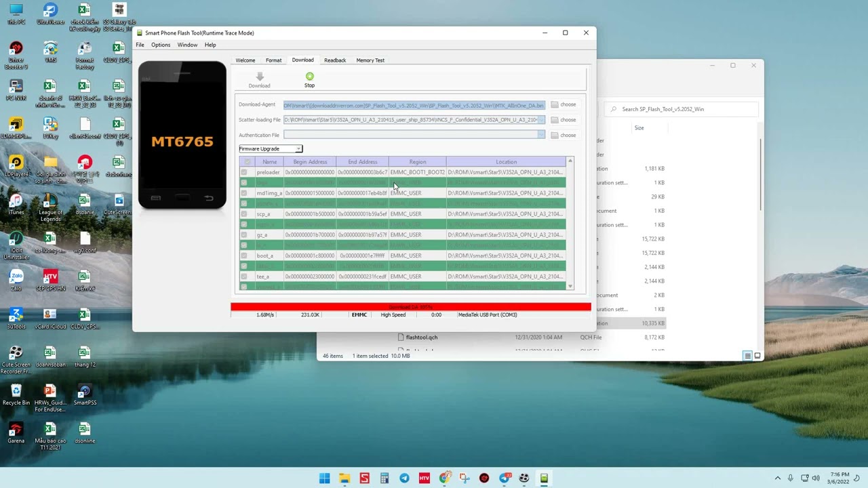Open This PC desktop icon
This screenshot has height=488, width=868.
point(16,14)
